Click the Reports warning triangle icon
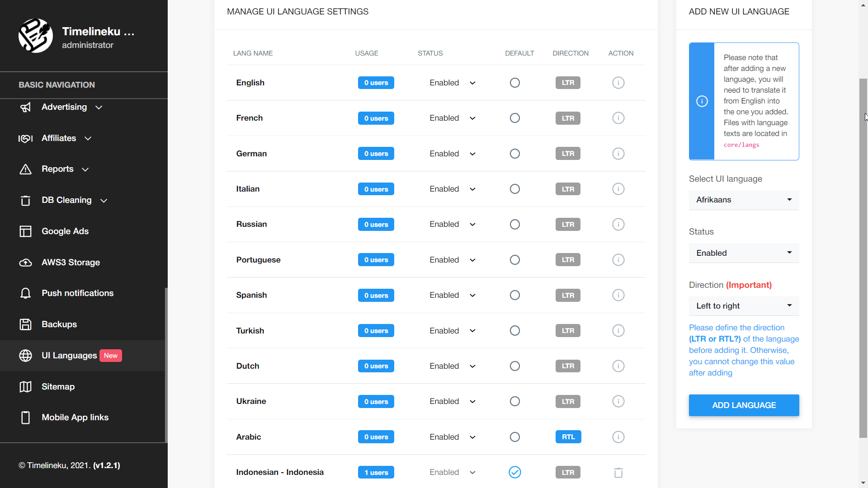The height and width of the screenshot is (488, 868). (26, 169)
